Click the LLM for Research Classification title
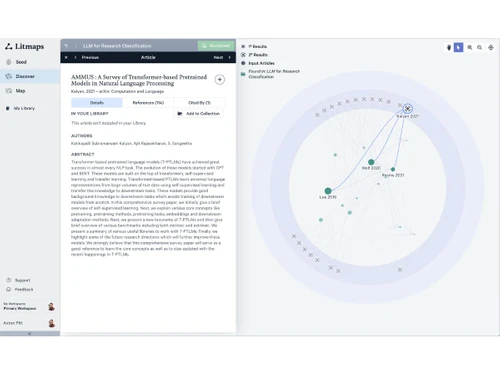This screenshot has width=500, height=375. coord(117,46)
